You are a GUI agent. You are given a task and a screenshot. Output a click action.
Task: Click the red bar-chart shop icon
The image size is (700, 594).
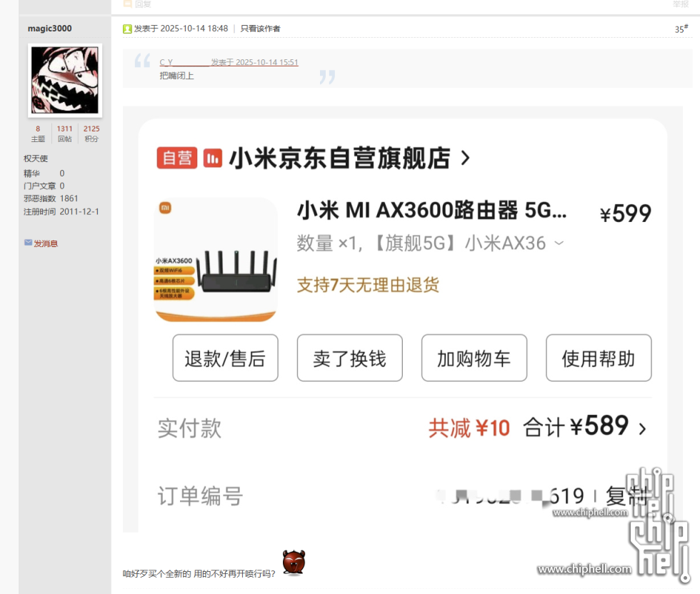coord(213,158)
